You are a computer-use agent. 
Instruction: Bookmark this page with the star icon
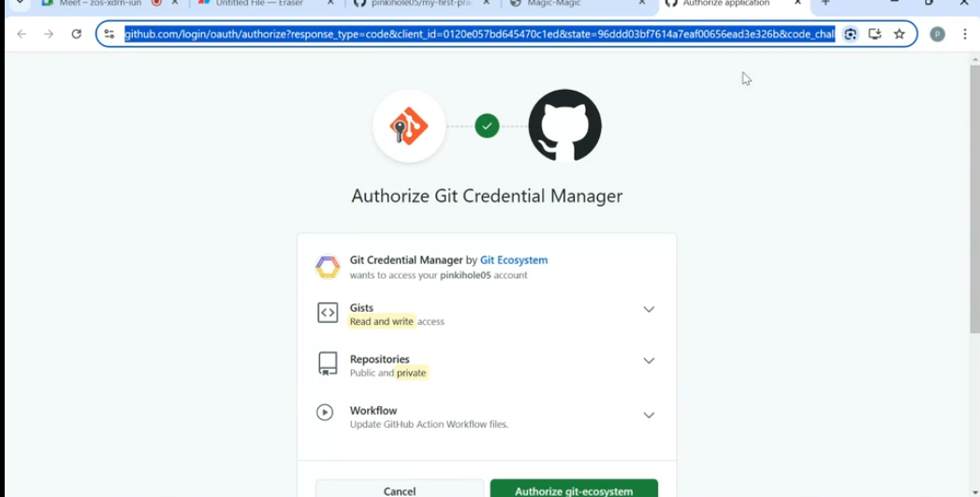point(900,35)
